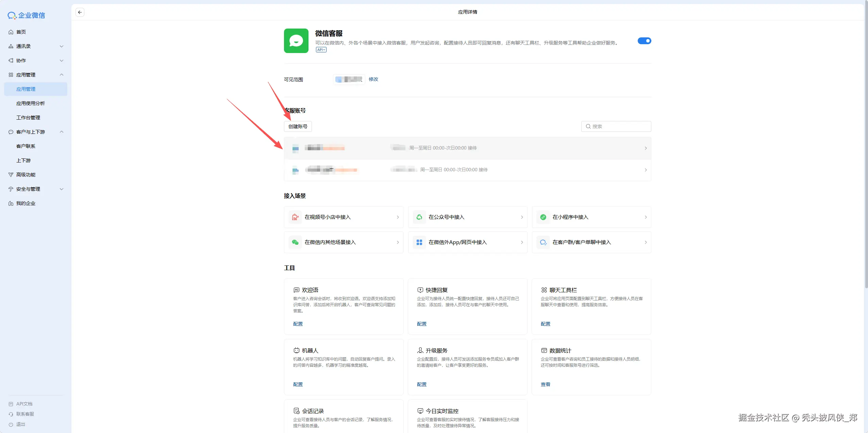This screenshot has height=433, width=868.
Task: Click 配置 under 快捷回复
Action: pos(422,324)
